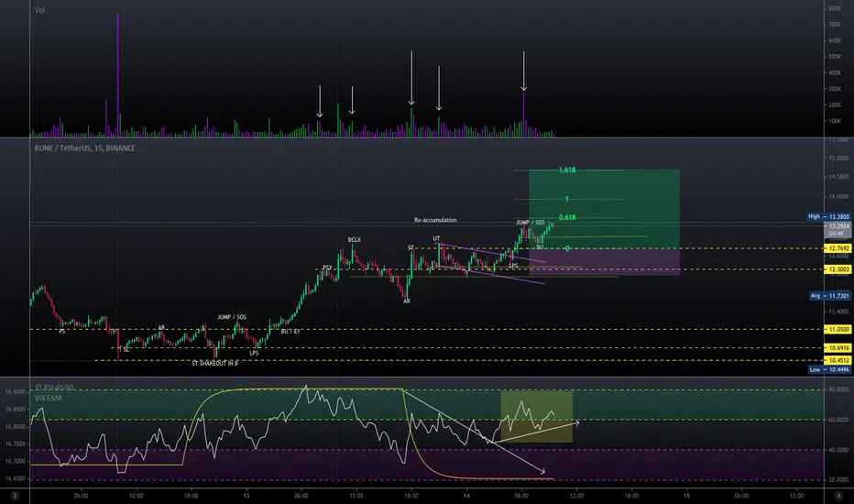This screenshot has height=504, width=854.
Task: Click the Z timezone button on the time axis
Action: (x=15, y=496)
